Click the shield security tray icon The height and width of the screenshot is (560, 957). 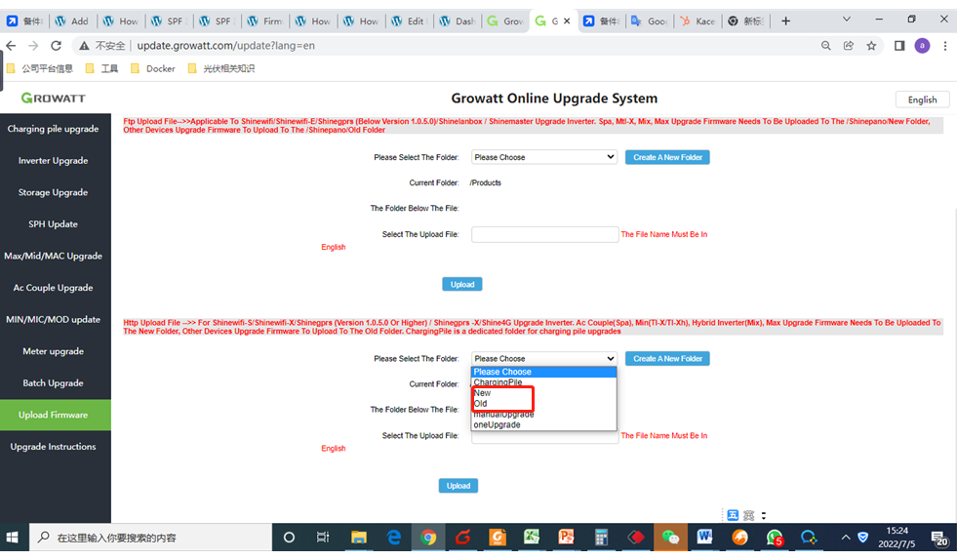[863, 538]
